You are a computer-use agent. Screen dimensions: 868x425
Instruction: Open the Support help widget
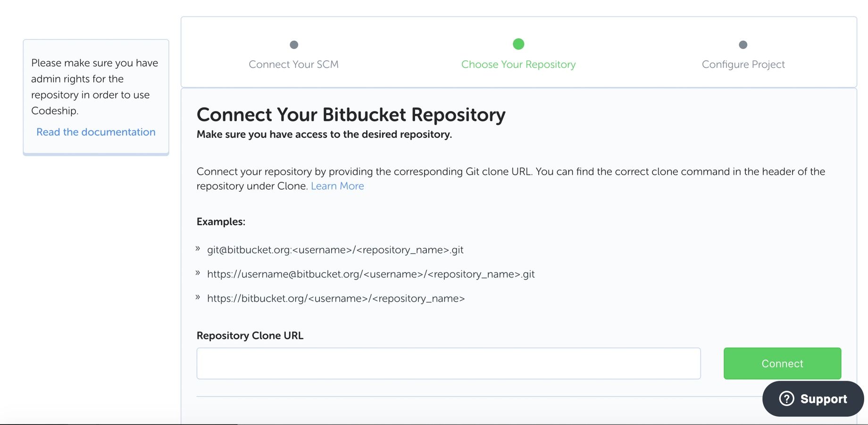813,399
